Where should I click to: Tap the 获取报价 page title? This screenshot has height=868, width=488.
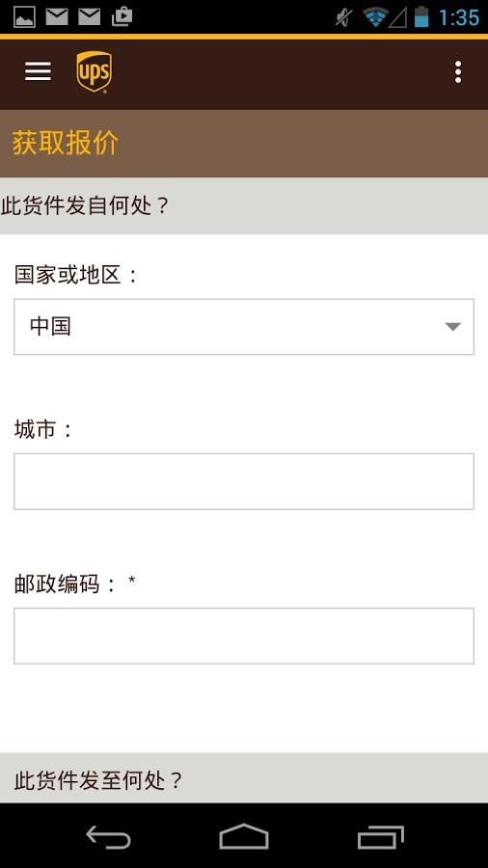[66, 143]
